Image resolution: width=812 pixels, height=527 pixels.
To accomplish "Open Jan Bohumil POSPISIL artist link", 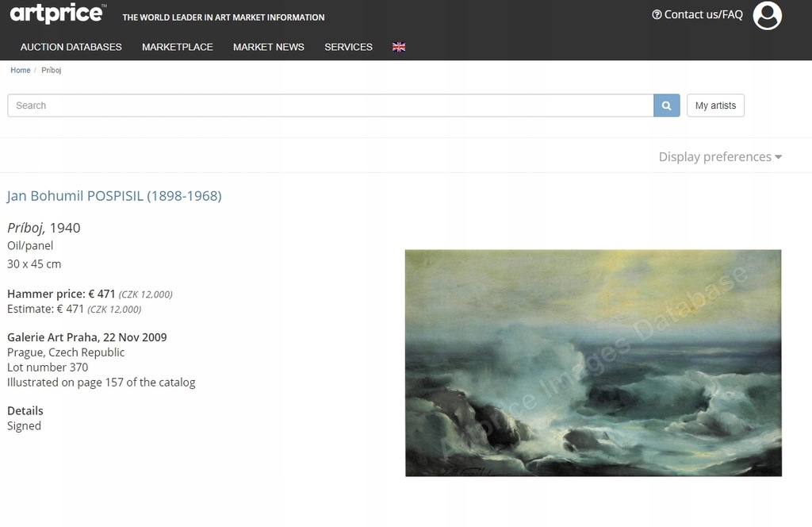I will tap(114, 196).
